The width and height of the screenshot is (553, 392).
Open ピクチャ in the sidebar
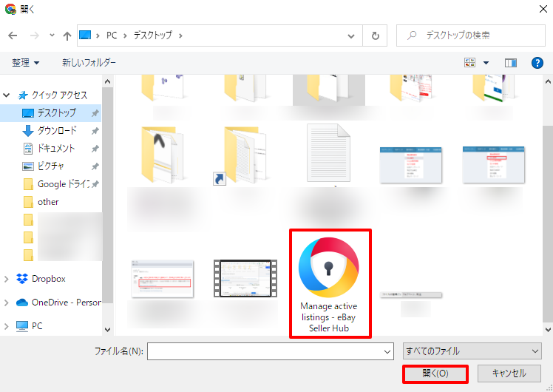[51, 166]
